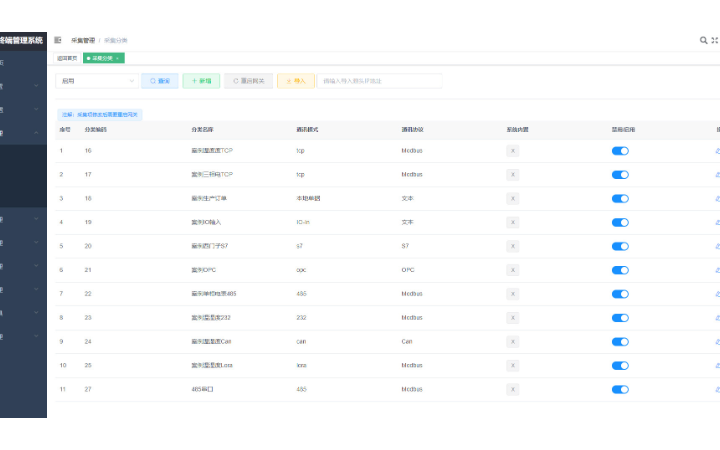720x450 pixels.
Task: Select the 本地单据 cell in row code 18
Action: click(308, 198)
